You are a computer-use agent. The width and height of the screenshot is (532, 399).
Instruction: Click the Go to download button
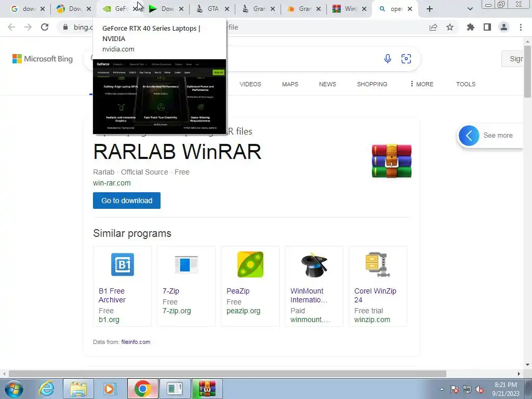pos(127,201)
